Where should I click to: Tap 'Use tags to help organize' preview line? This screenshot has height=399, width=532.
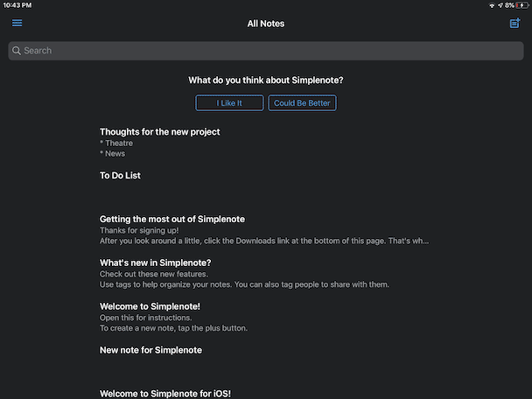click(x=244, y=284)
